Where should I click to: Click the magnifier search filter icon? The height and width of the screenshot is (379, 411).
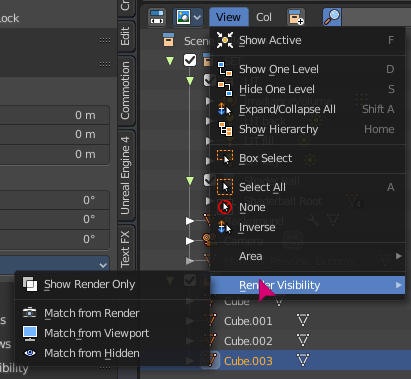click(332, 17)
